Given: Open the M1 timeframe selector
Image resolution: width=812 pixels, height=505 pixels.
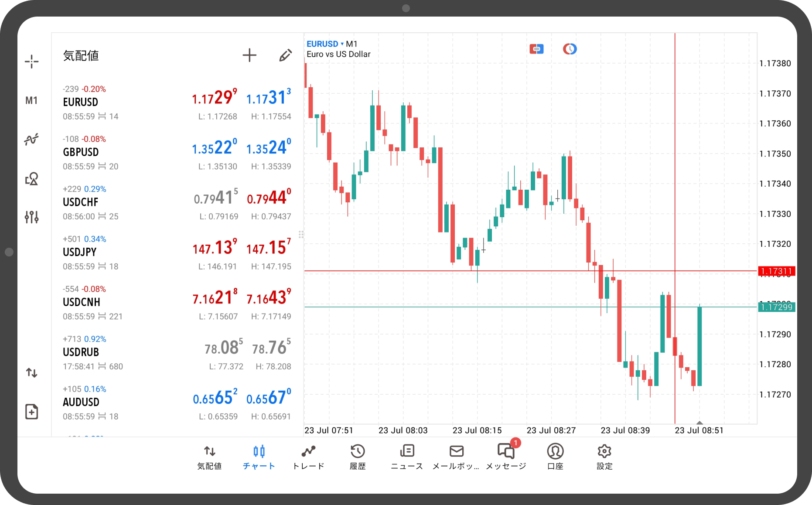Looking at the screenshot, I should point(31,101).
